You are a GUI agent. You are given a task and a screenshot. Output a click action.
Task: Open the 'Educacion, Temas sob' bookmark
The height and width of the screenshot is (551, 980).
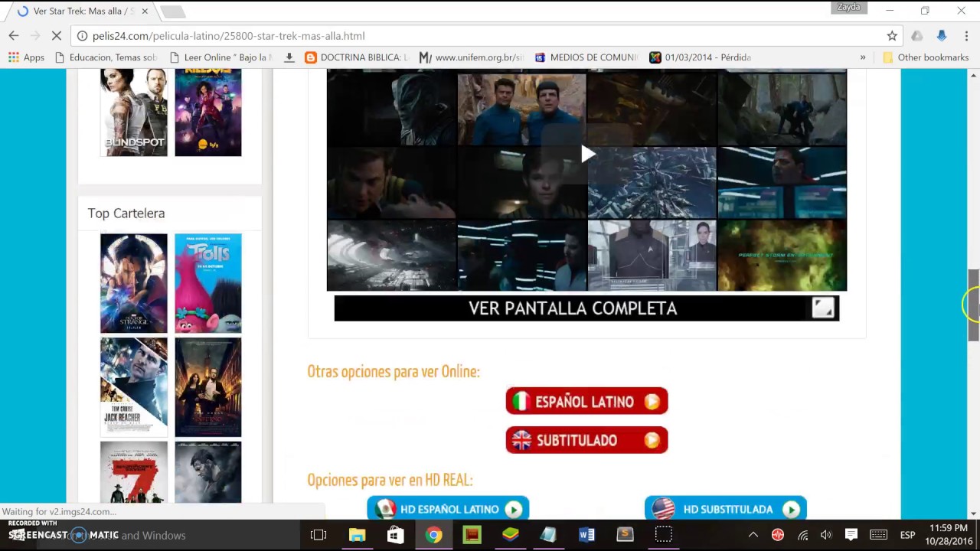point(106,57)
